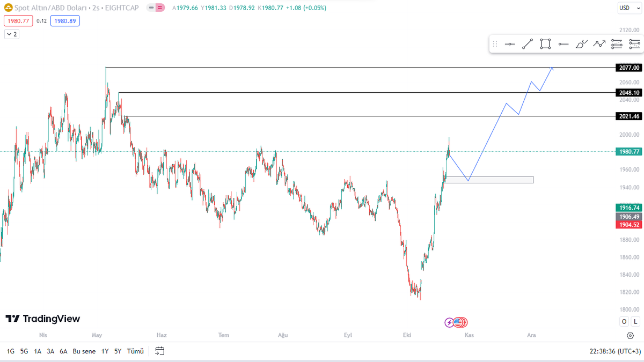Select the Rectangle drawing tool
The height and width of the screenshot is (362, 644).
point(545,44)
